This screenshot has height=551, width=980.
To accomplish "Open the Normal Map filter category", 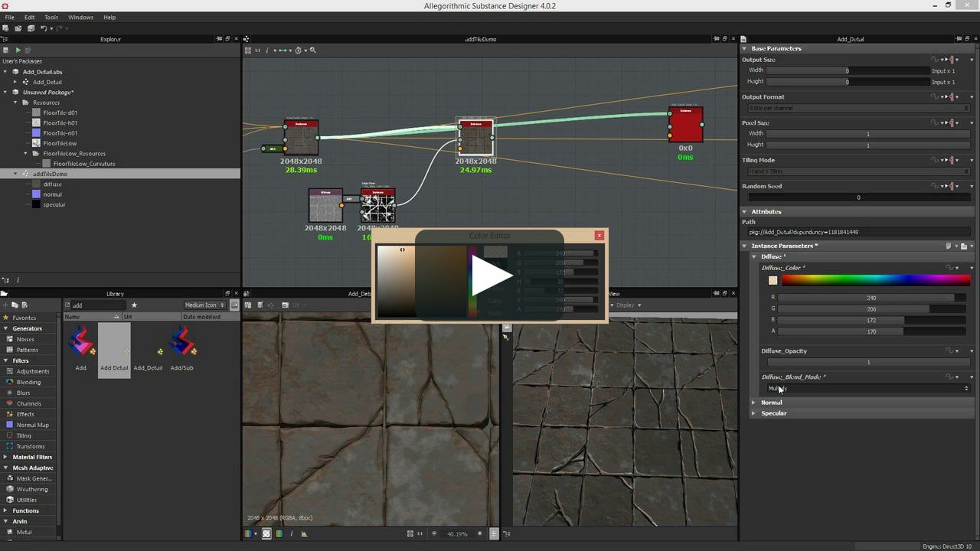I will (32, 425).
